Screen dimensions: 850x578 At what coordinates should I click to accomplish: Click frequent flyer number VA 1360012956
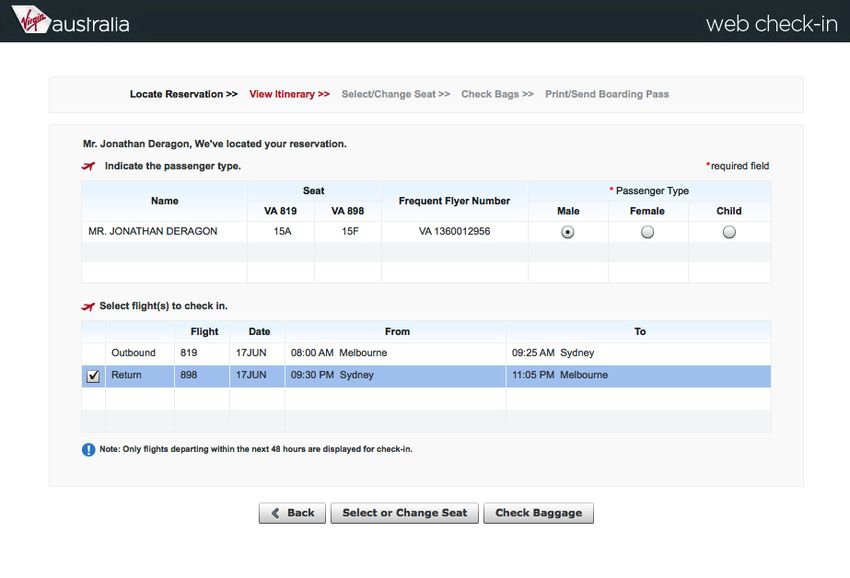454,232
